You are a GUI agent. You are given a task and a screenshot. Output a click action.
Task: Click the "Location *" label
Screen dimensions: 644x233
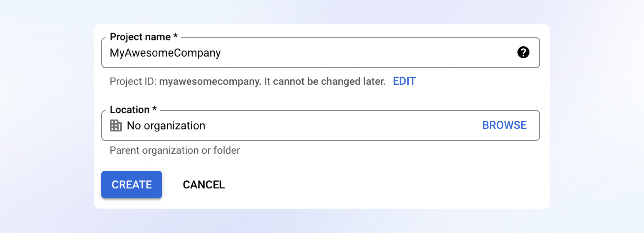(130, 110)
